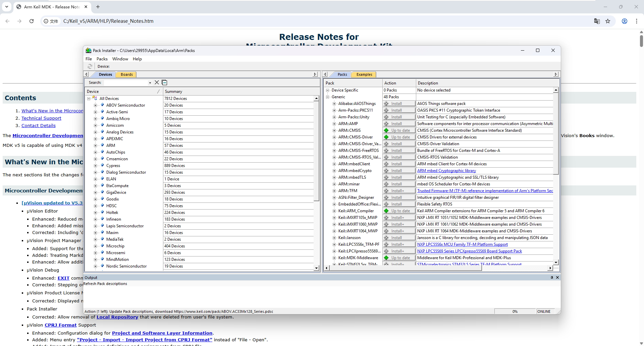
Task: Open the Packs menu
Action: pyautogui.click(x=102, y=59)
